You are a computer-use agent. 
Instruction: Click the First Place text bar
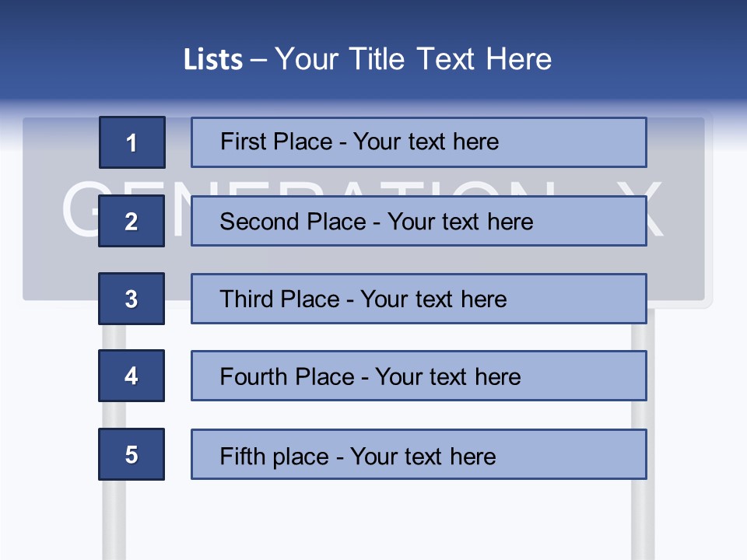click(x=419, y=142)
